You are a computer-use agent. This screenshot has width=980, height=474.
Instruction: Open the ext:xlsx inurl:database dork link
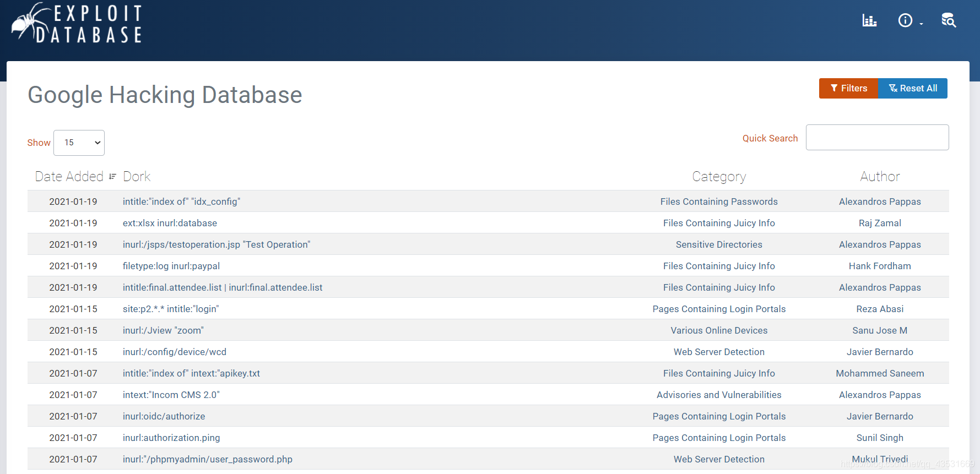(x=170, y=223)
